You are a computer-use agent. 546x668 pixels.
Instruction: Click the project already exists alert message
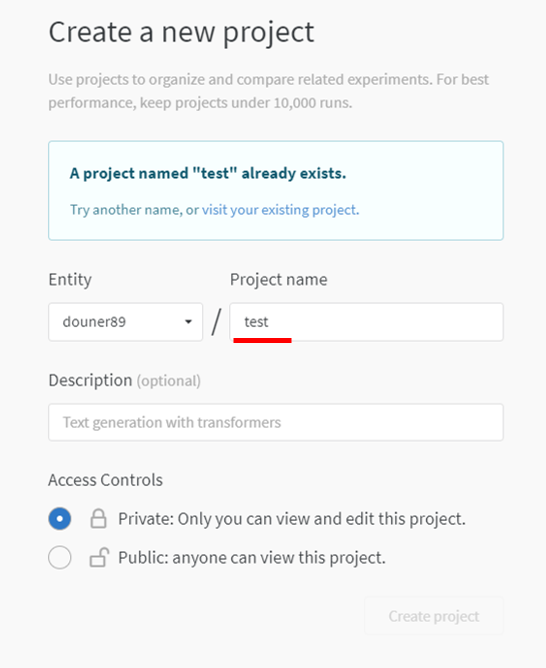276,190
